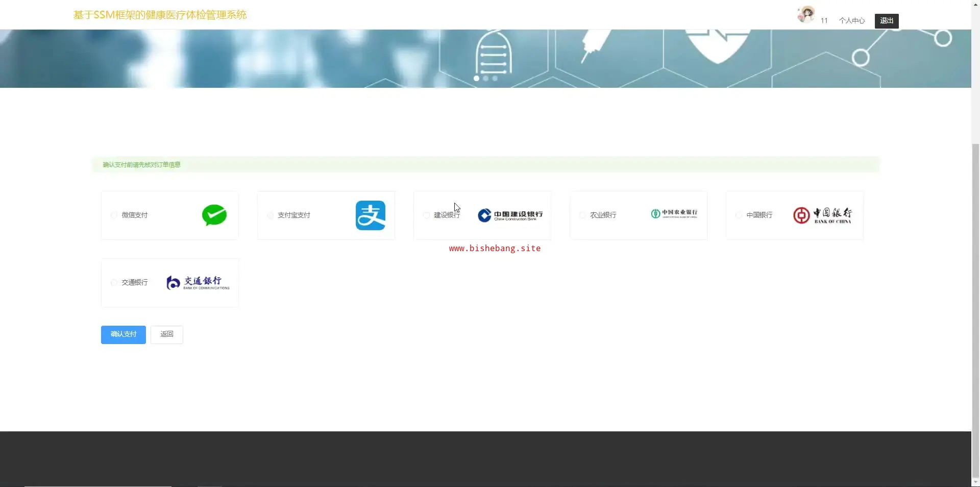
Task: Click the Bank of Communications logo
Action: [x=198, y=282]
